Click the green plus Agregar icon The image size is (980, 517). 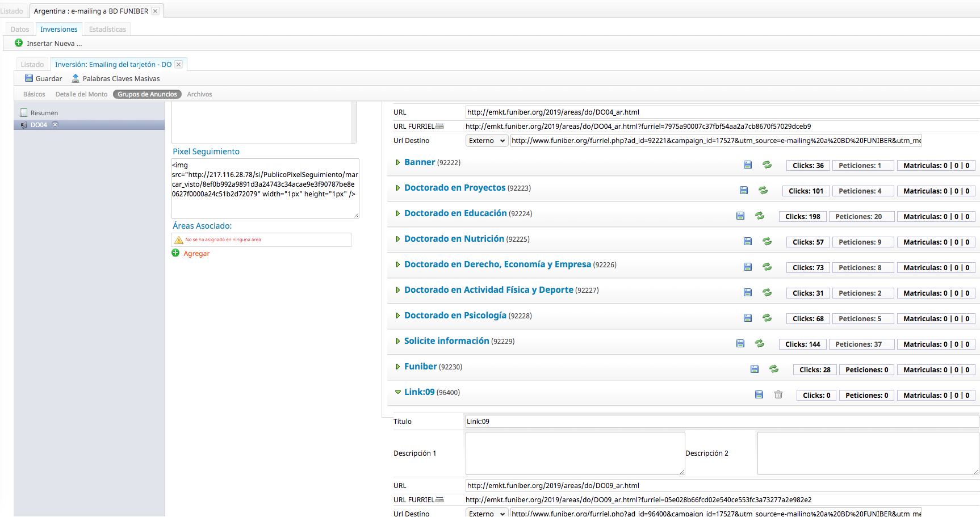click(x=175, y=253)
